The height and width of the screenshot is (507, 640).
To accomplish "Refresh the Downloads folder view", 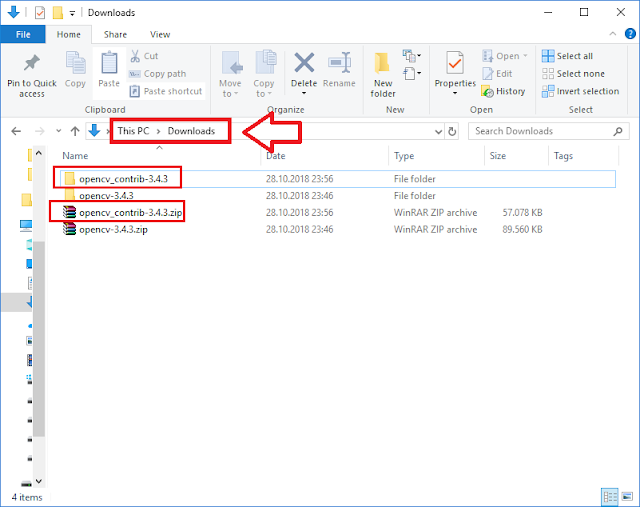I will (452, 131).
